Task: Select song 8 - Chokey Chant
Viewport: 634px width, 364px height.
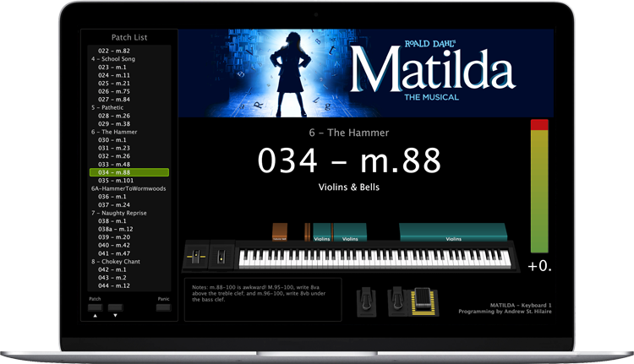Action: point(129,261)
